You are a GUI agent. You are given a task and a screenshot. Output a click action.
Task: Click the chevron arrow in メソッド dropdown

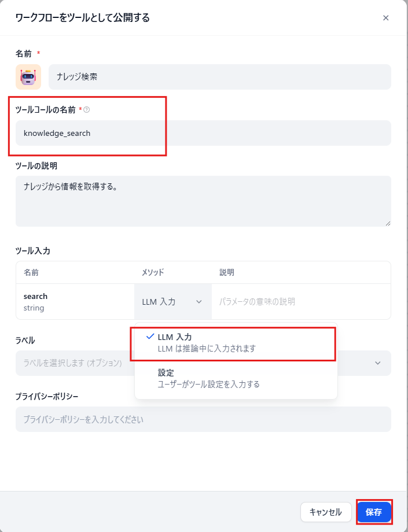(x=199, y=302)
